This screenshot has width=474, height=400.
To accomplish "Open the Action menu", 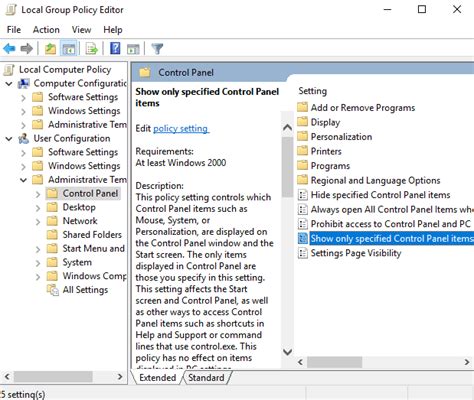I will tap(46, 30).
